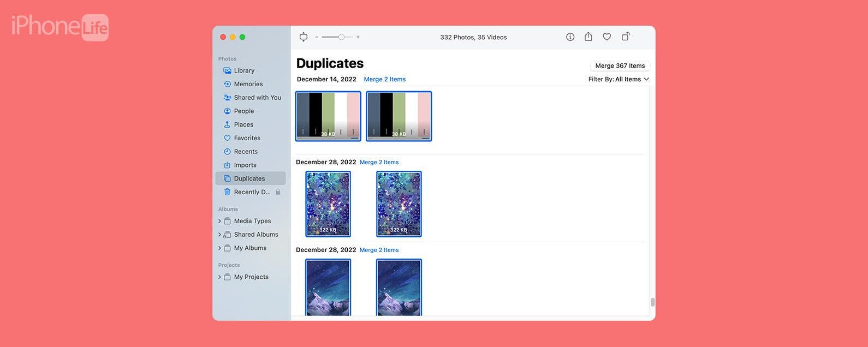
Task: Click the Share icon in toolbar
Action: 588,37
